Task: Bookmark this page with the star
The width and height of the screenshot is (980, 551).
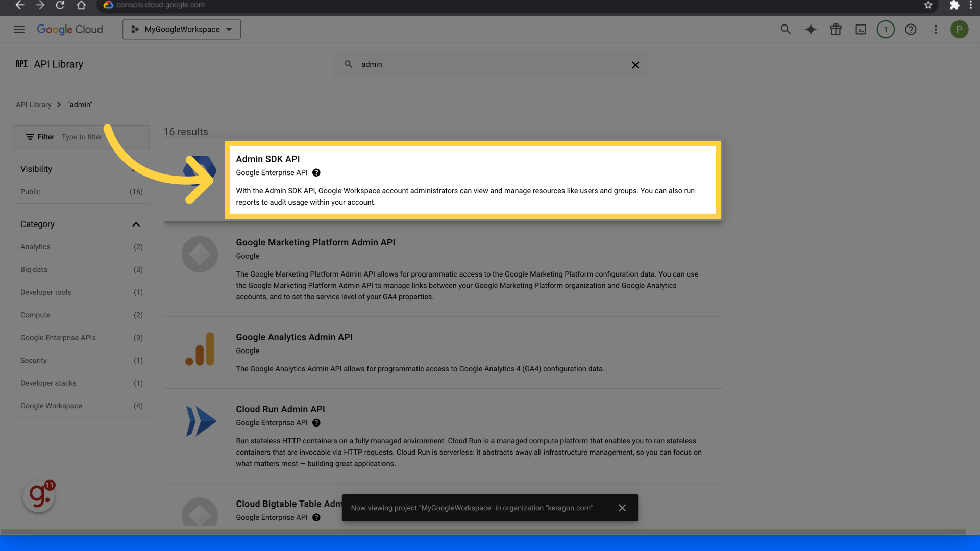Action: pyautogui.click(x=928, y=5)
